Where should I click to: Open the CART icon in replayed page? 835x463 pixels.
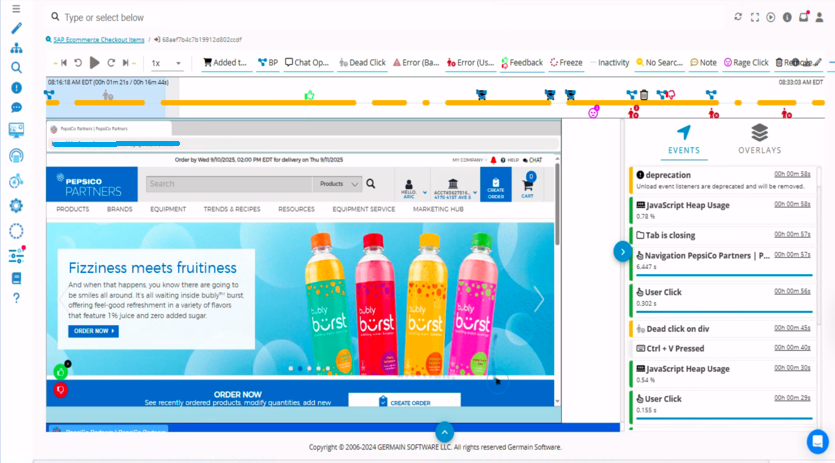tap(528, 185)
